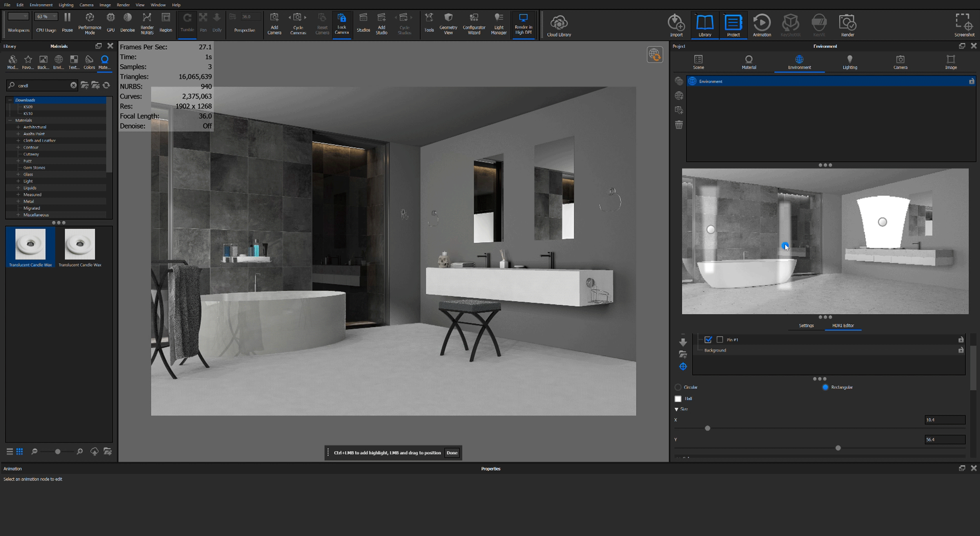This screenshot has width=980, height=536.
Task: Open the Lighting menu
Action: coord(66,5)
